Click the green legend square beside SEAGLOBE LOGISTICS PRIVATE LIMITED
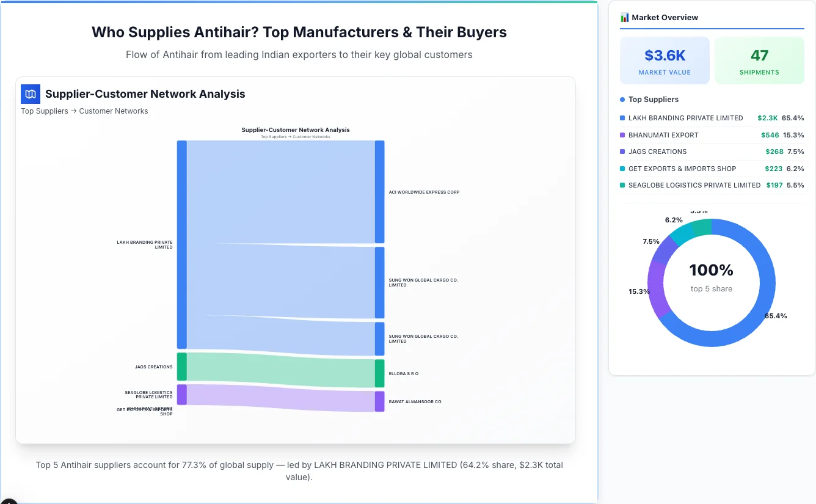 pyautogui.click(x=622, y=185)
